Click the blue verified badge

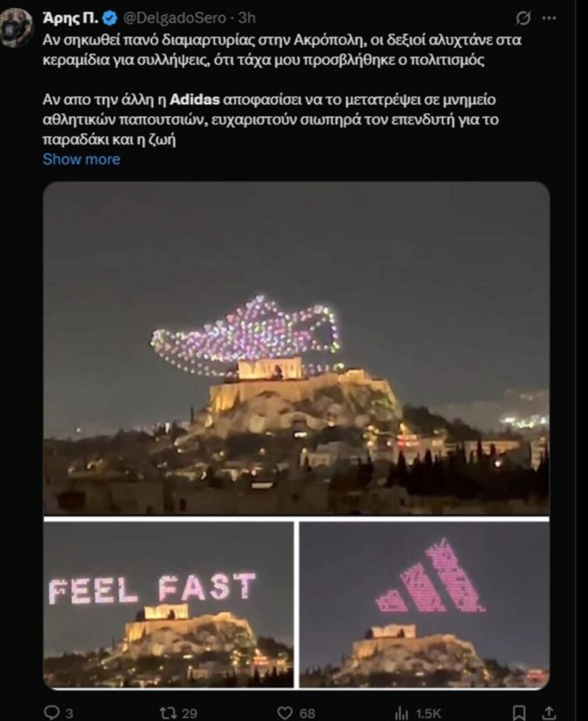click(110, 18)
